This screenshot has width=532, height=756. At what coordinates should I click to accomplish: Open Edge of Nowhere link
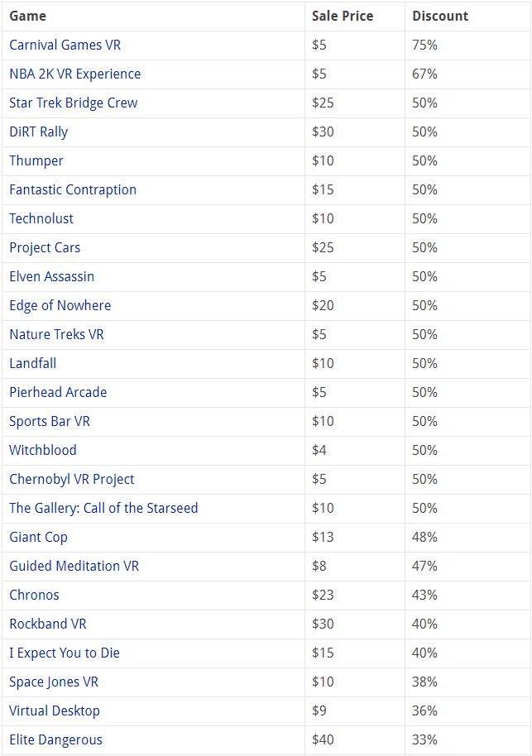tap(60, 305)
